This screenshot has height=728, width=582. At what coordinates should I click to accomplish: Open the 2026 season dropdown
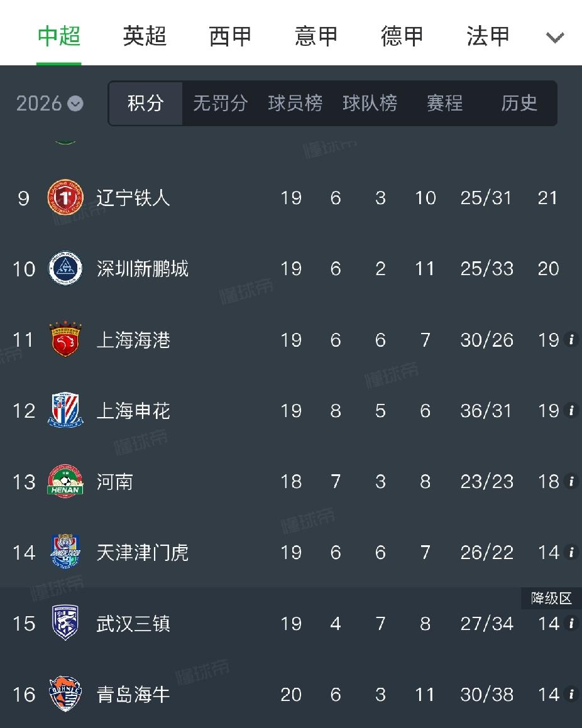[50, 103]
